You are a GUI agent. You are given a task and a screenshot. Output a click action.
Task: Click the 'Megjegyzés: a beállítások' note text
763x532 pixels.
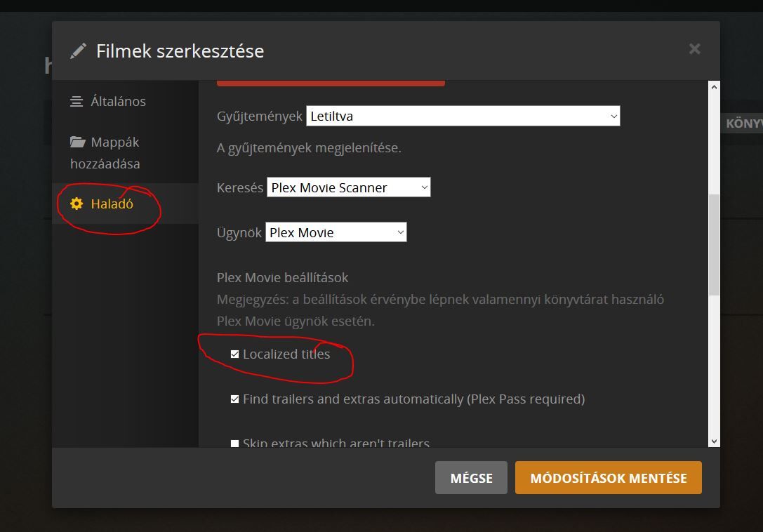[x=440, y=310]
